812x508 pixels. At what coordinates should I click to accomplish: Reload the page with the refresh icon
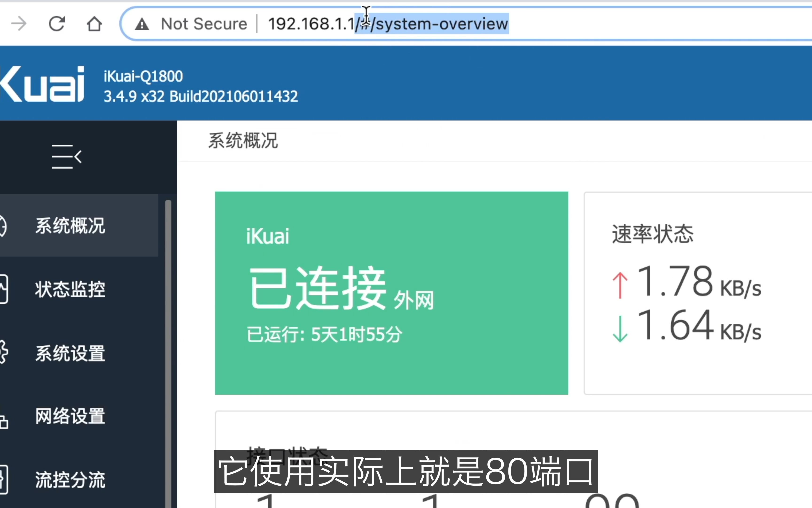57,24
